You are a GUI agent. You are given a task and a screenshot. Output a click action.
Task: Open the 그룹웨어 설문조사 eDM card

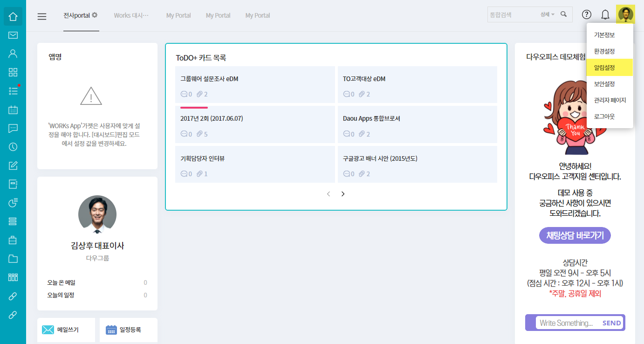(255, 84)
